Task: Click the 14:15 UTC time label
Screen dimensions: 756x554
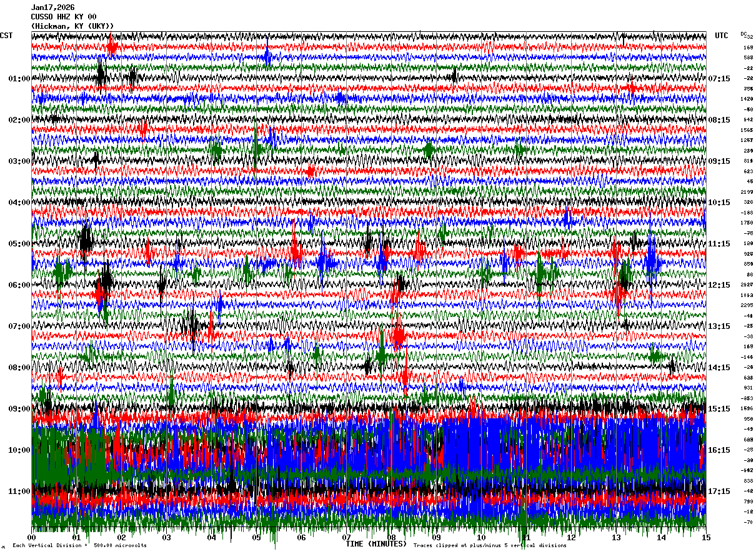Action: pos(720,368)
